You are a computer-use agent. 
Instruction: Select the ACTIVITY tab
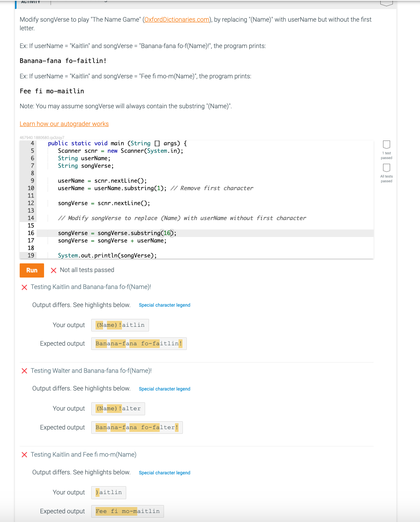pos(30,2)
